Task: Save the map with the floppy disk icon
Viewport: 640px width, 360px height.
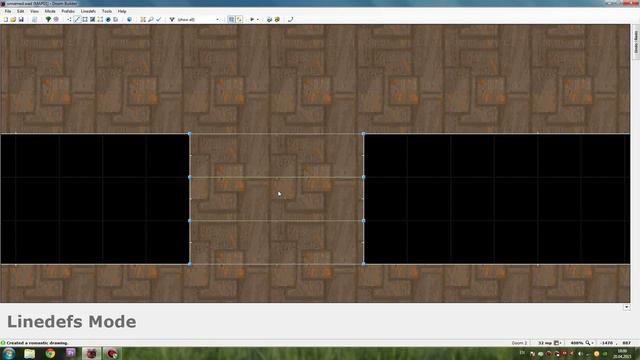Action: coord(21,20)
